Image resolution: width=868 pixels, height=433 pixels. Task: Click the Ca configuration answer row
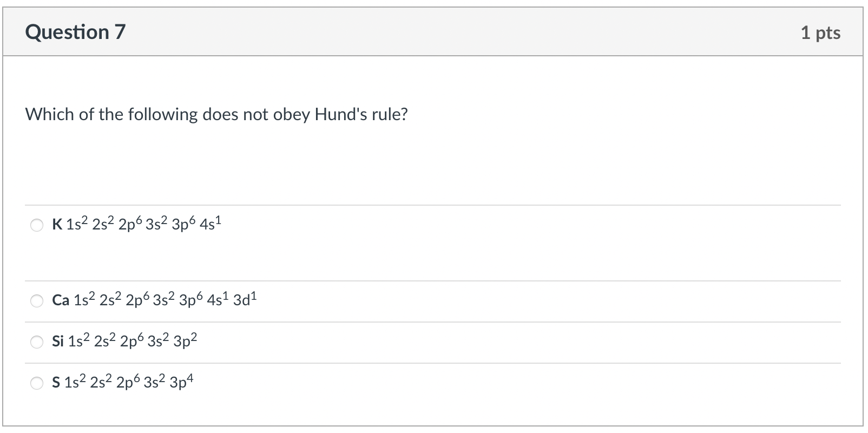[x=154, y=299]
